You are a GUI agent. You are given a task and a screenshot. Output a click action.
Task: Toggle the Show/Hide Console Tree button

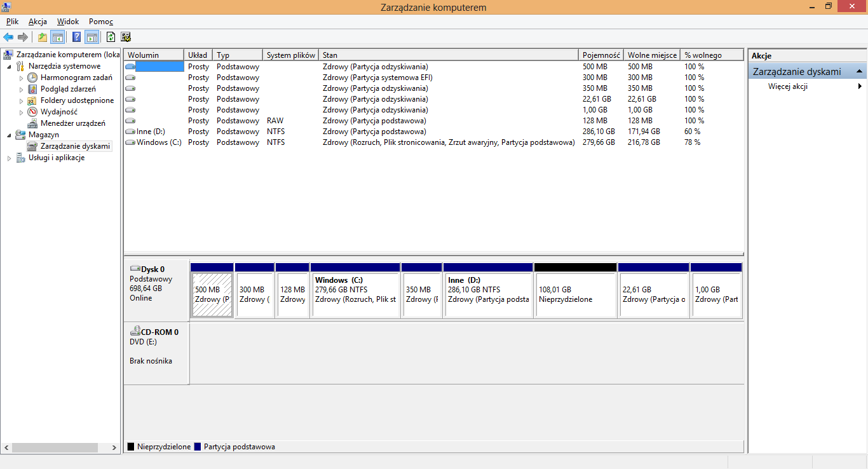pyautogui.click(x=58, y=37)
